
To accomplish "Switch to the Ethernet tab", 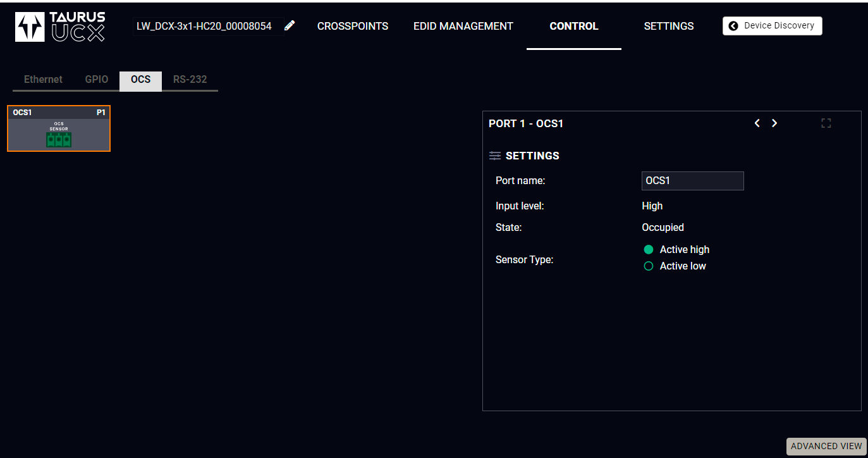I will click(43, 80).
